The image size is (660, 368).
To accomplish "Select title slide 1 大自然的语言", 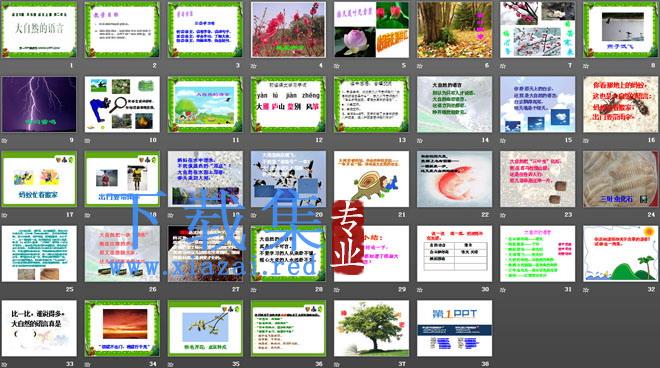I will coord(39,29).
